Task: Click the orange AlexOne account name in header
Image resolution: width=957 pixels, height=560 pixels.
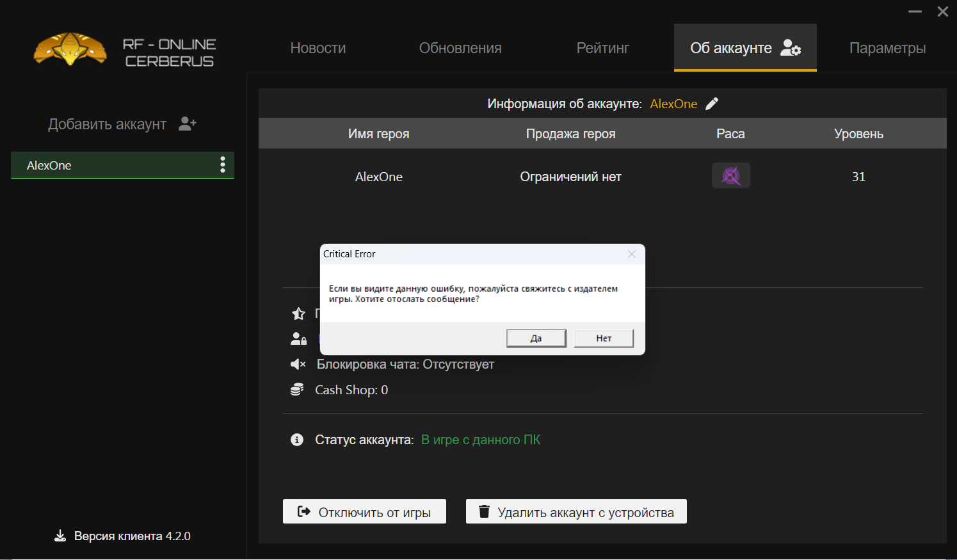Action: (x=673, y=104)
